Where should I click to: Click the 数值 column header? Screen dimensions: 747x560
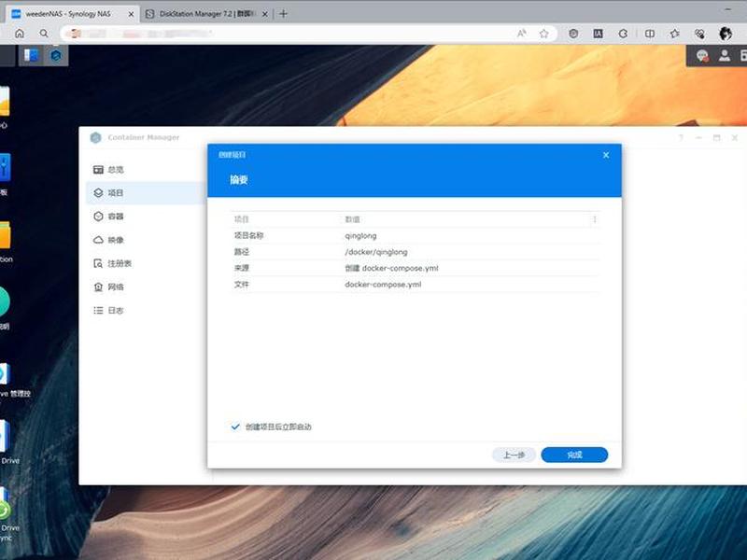coord(353,219)
